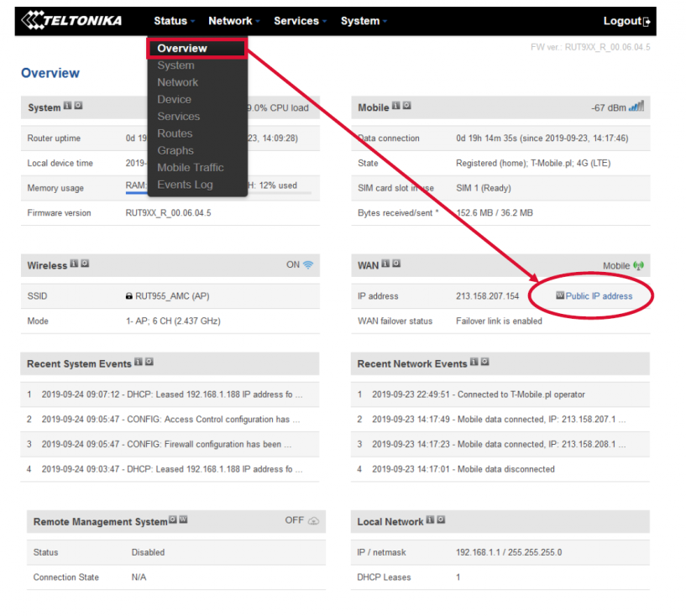This screenshot has height=616, width=686.
Task: Expand the System dropdown in navbar
Action: [364, 20]
